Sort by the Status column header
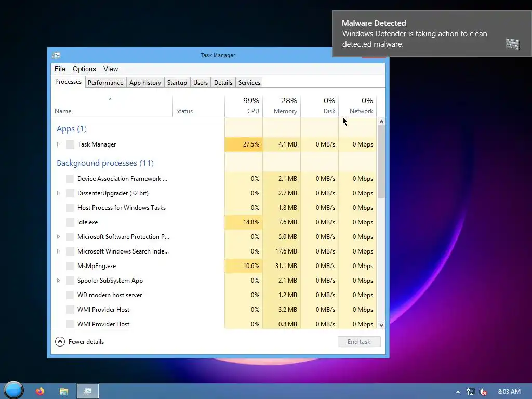The width and height of the screenshot is (532, 399). click(x=198, y=106)
